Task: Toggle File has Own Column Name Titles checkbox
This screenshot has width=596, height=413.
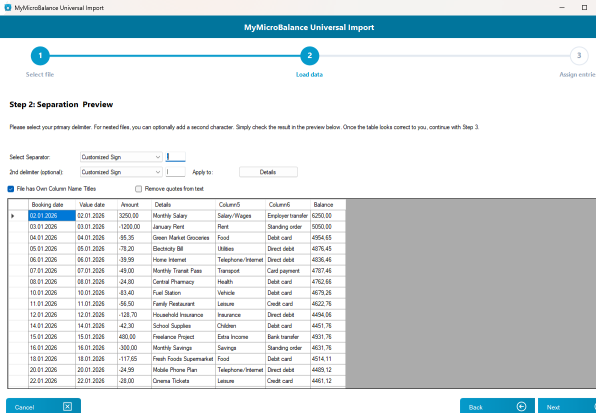Action: click(x=11, y=189)
